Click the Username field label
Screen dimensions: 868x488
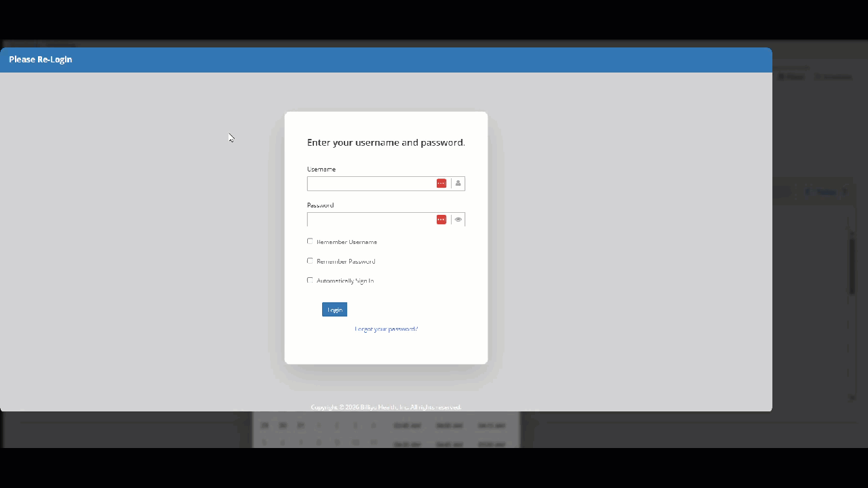(321, 169)
